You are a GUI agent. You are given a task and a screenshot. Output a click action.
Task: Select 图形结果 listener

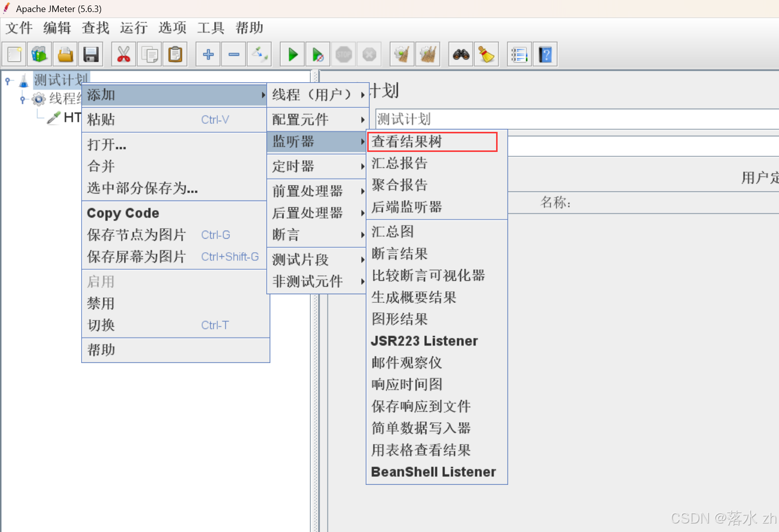point(437,319)
